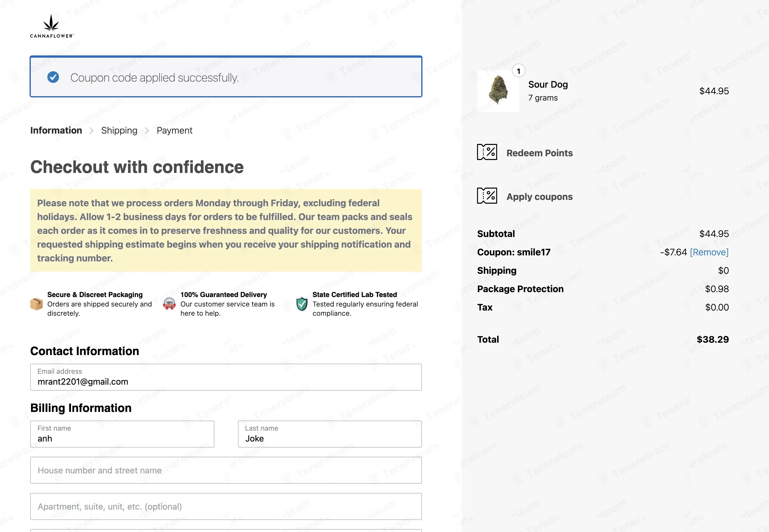Go to the Shipping step

[119, 130]
